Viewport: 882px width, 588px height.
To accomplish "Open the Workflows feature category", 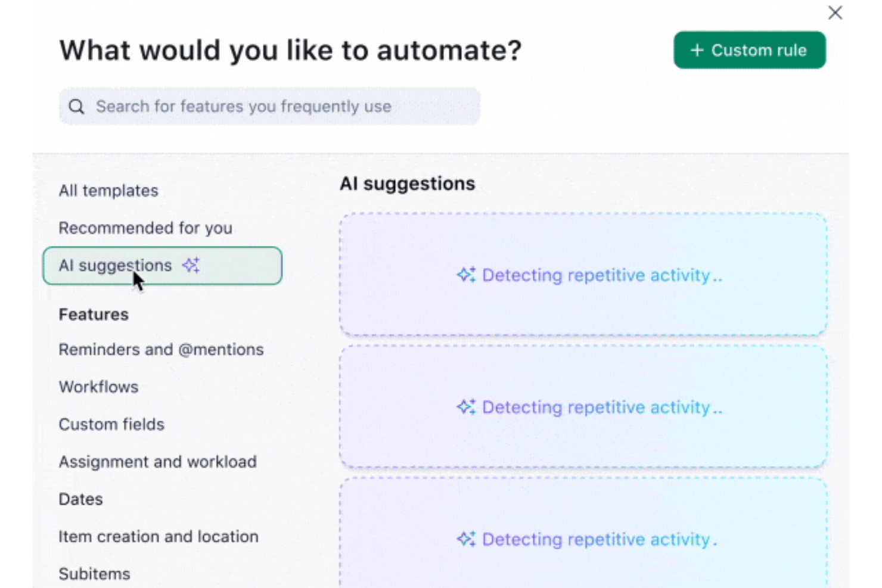I will [98, 387].
